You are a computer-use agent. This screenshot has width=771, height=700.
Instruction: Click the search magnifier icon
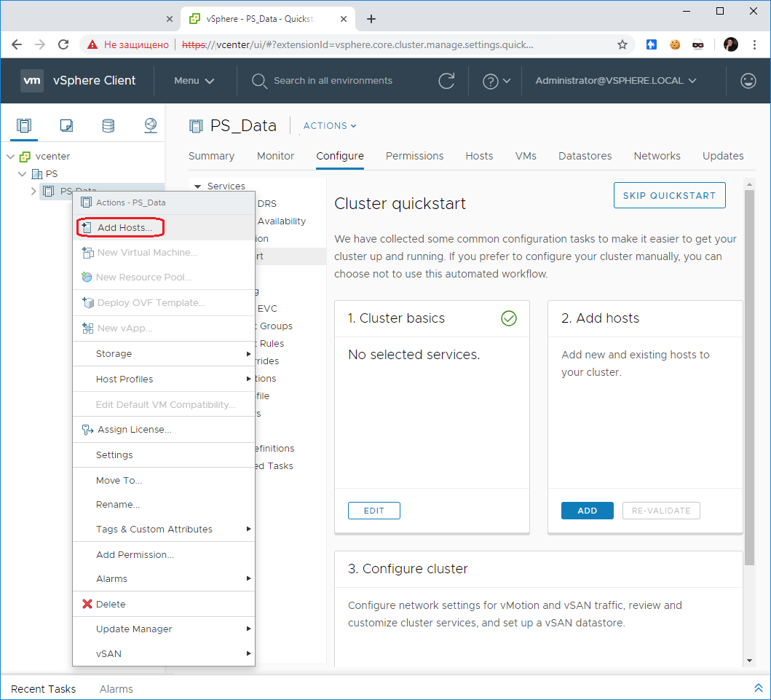coord(259,81)
